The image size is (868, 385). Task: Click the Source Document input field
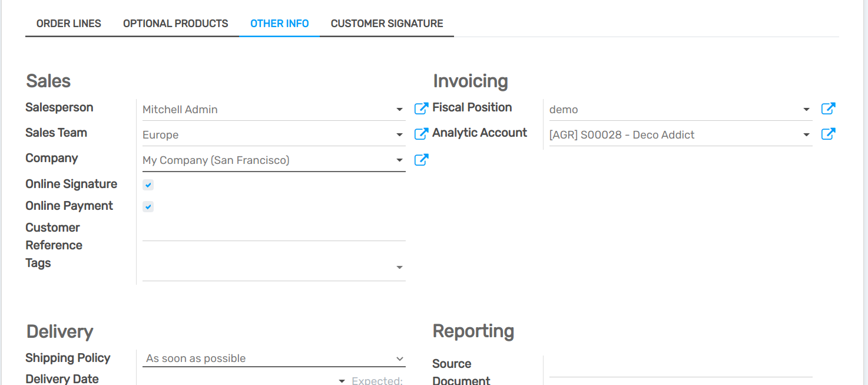(x=680, y=367)
